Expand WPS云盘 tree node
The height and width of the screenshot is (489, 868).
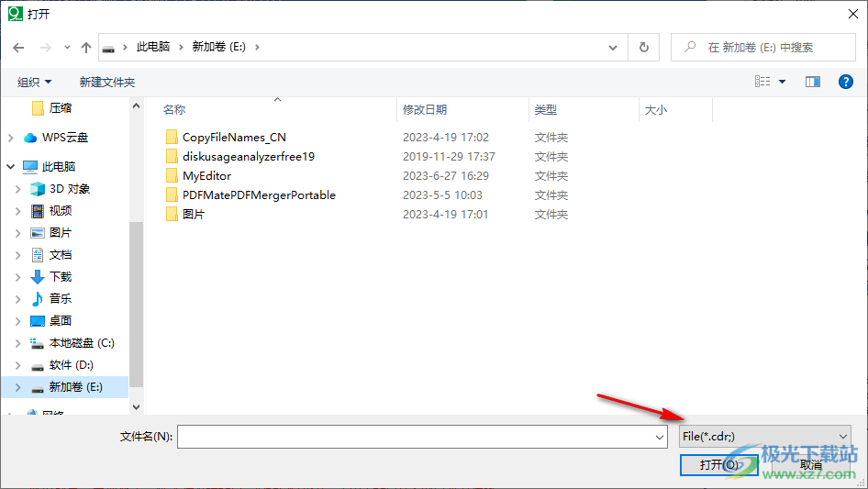point(10,138)
